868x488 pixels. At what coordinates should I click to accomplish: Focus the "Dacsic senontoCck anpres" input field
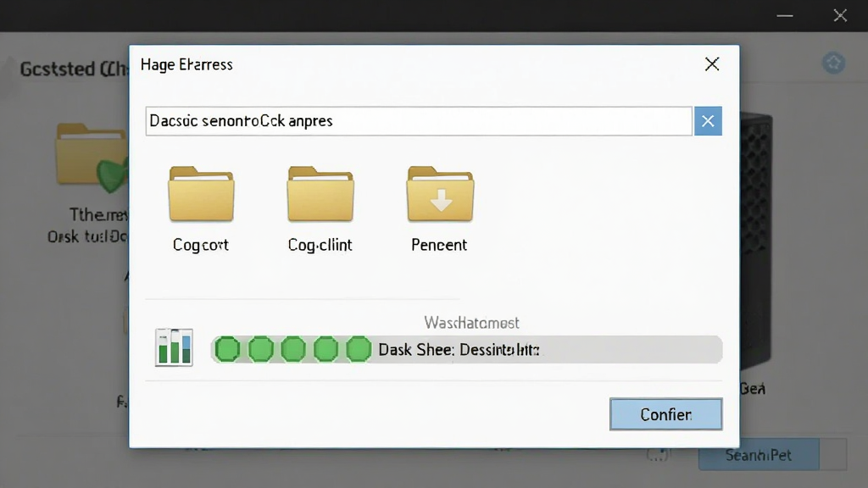point(419,121)
